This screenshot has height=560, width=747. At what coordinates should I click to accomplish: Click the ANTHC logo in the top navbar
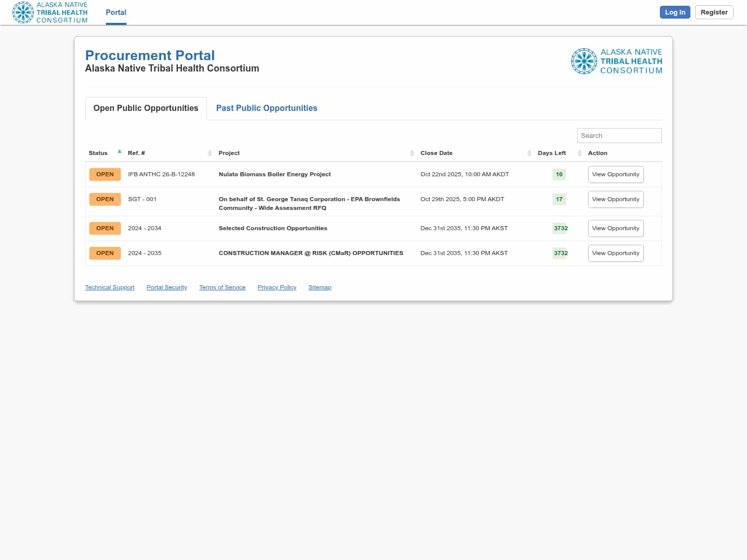pyautogui.click(x=50, y=12)
